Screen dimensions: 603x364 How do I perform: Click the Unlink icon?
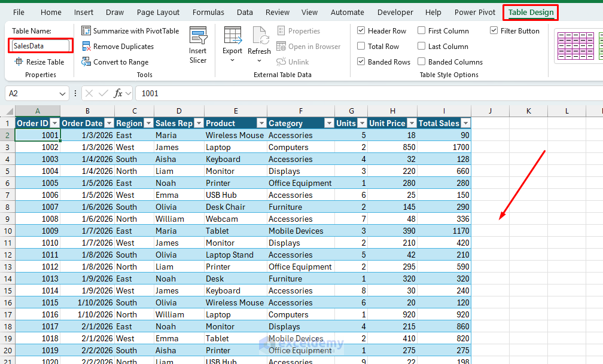(281, 62)
